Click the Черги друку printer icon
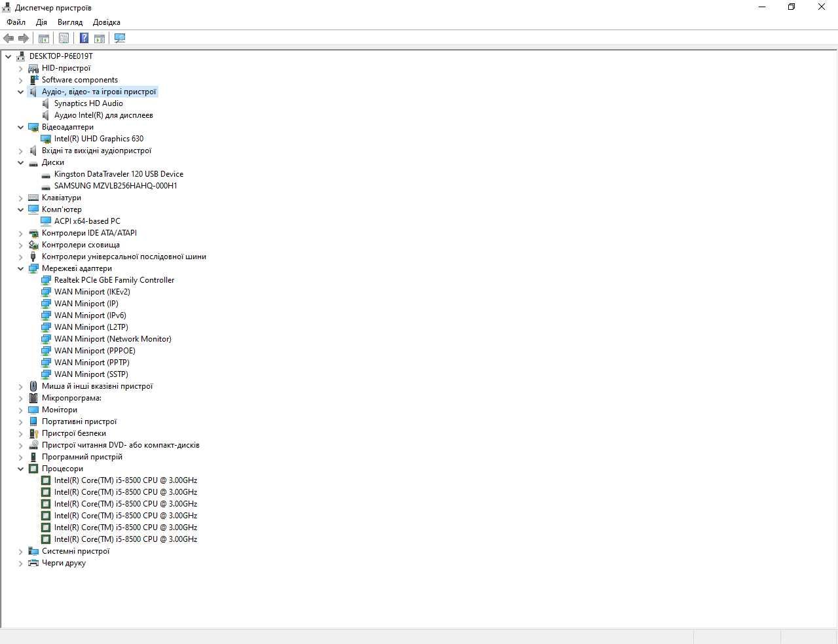838x644 pixels. coord(33,563)
